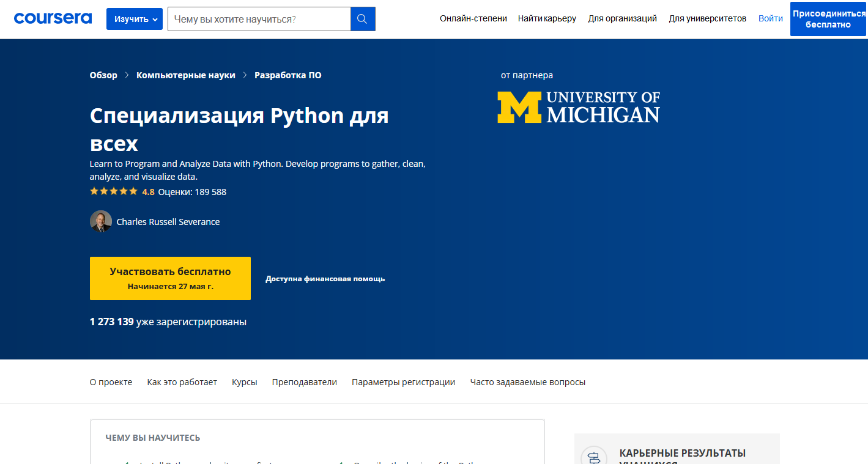Open Онлайн-степени in top navigation
868x464 pixels.
473,18
